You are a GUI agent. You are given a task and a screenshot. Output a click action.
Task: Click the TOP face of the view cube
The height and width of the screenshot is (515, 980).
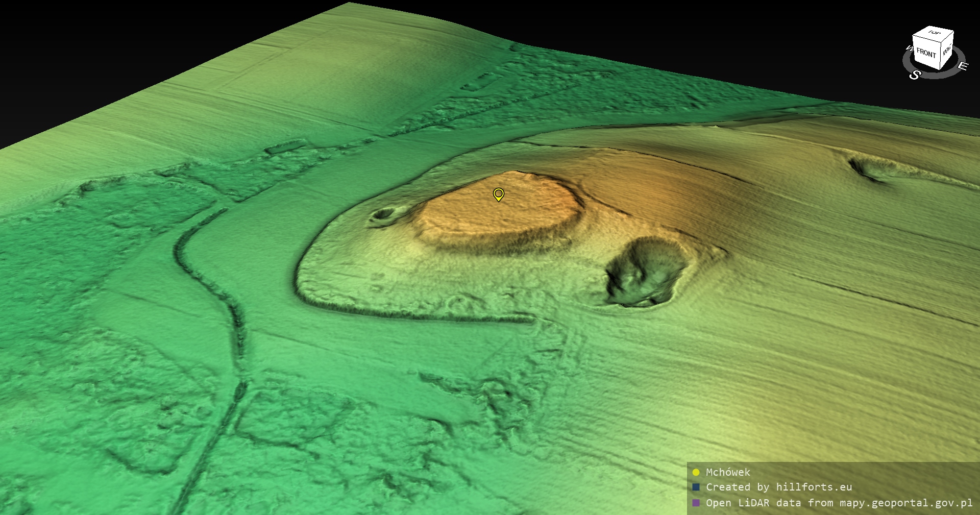tap(934, 34)
